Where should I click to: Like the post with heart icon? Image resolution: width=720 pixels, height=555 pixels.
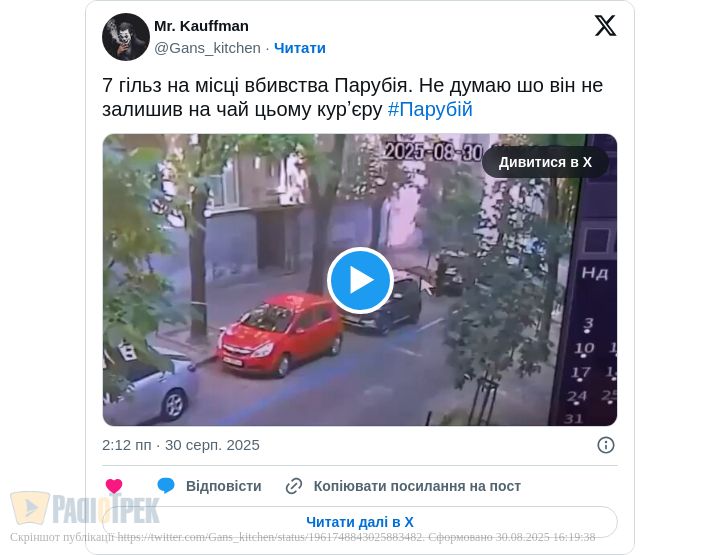114,486
